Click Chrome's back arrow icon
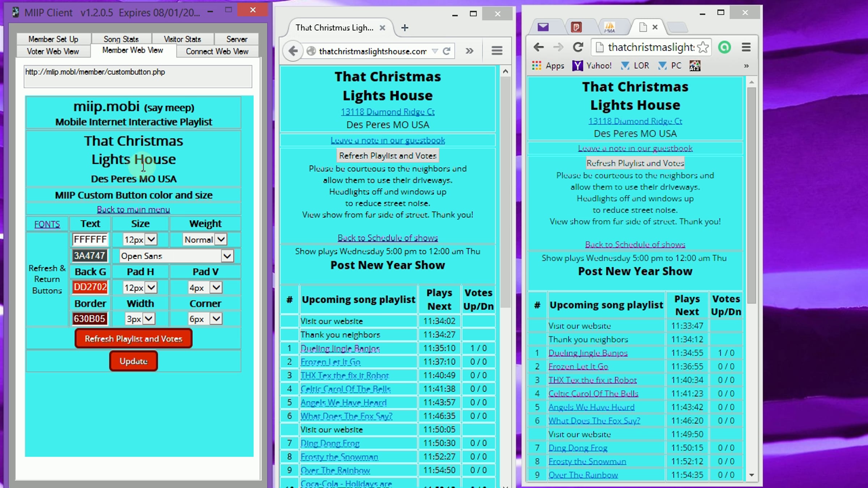This screenshot has height=488, width=868. coord(539,47)
